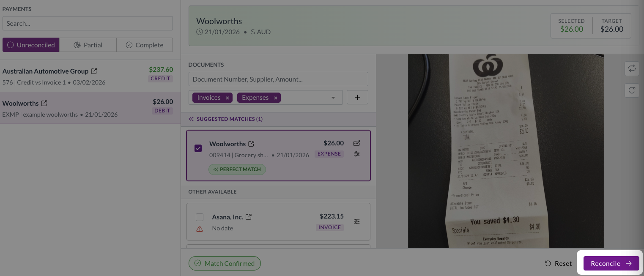
Task: Uncheck the Woolworths suggested match checkbox
Action: pos(198,148)
